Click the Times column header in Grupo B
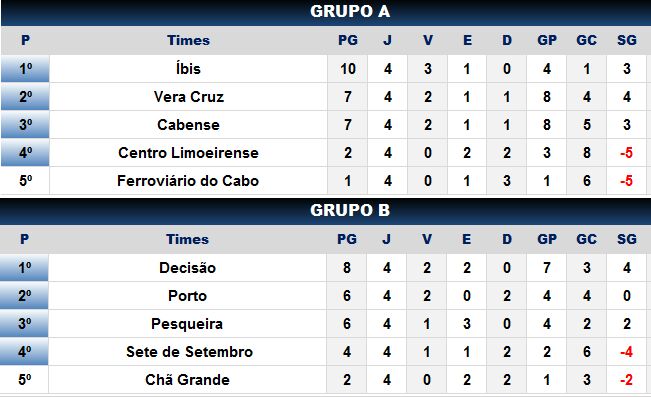Screen dimensions: 651x397 coord(187,239)
